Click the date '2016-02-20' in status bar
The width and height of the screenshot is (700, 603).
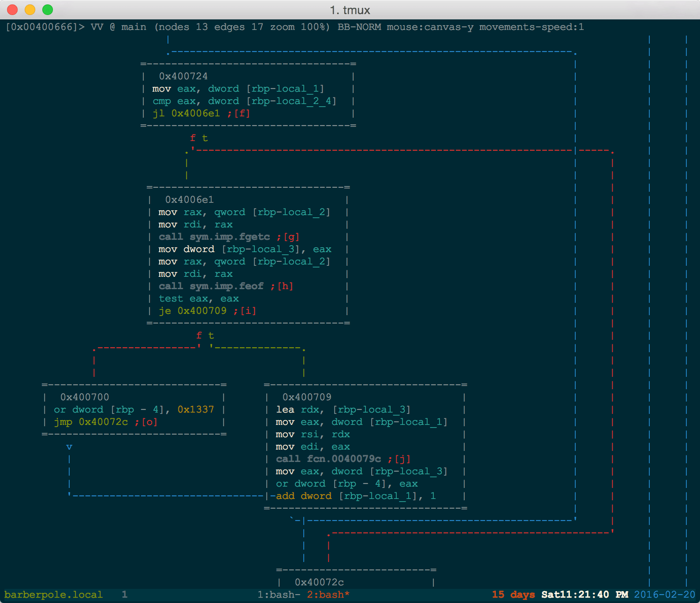point(665,595)
